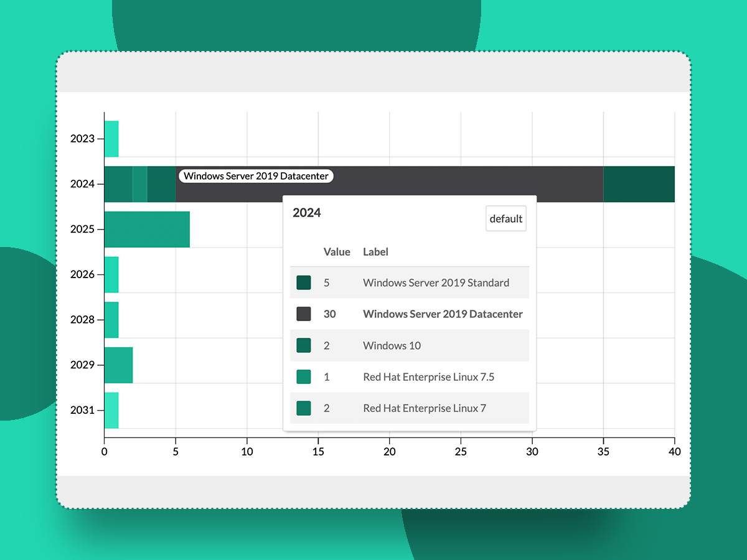Screen dimensions: 747x560
Task: Click value 1 in the Red Hat 7.5 row
Action: [327, 377]
